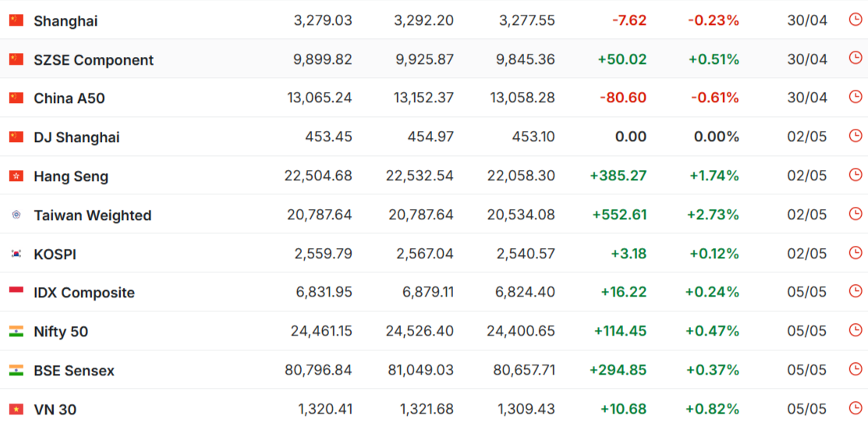Click the Hong Kong flag beside Hang Seng
This screenshot has width=868, height=423.
point(16,176)
